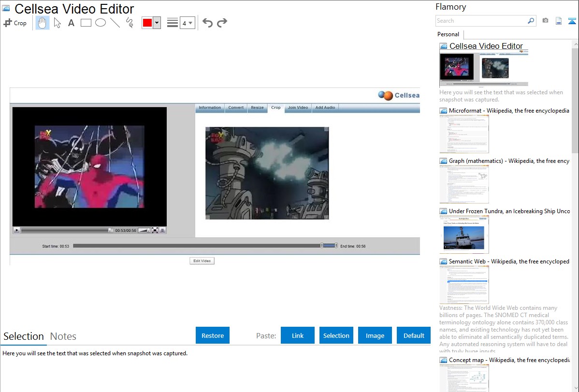Select the freehand scribble tool
Image resolution: width=579 pixels, height=392 pixels.
pyautogui.click(x=130, y=23)
